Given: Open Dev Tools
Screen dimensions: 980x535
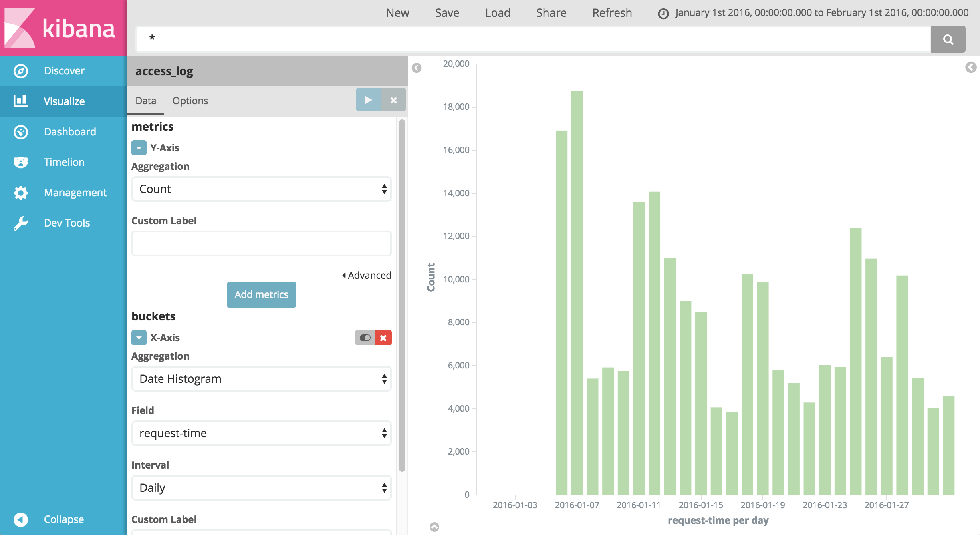Looking at the screenshot, I should click(x=66, y=223).
